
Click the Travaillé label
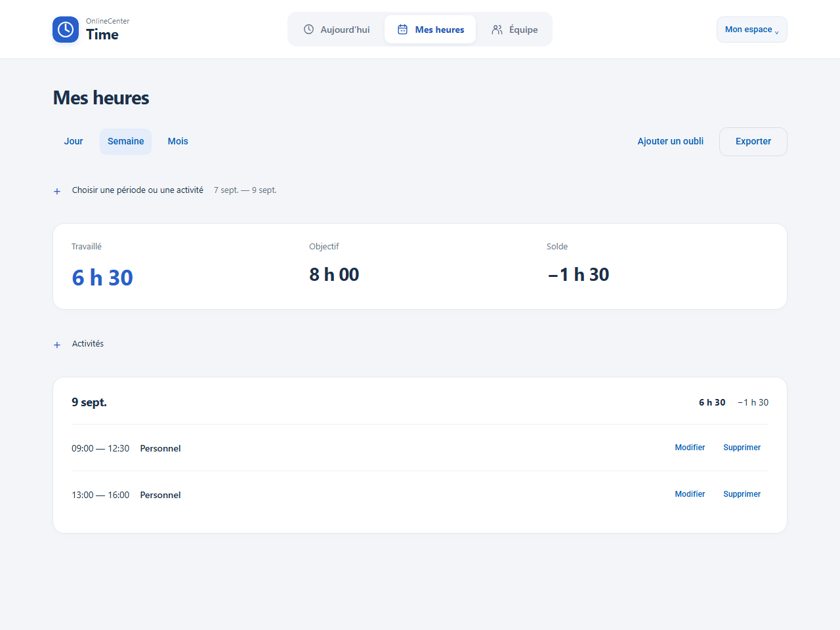[x=87, y=247]
